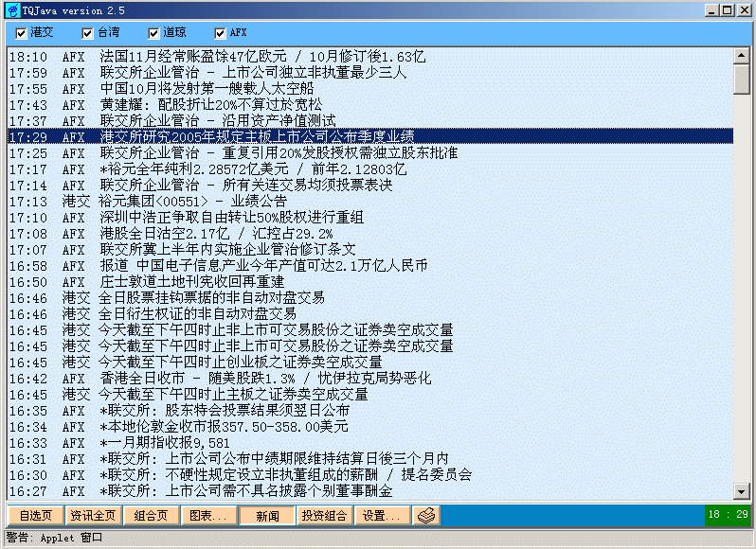
Task: Minimize the TQJava window
Action: (711, 10)
